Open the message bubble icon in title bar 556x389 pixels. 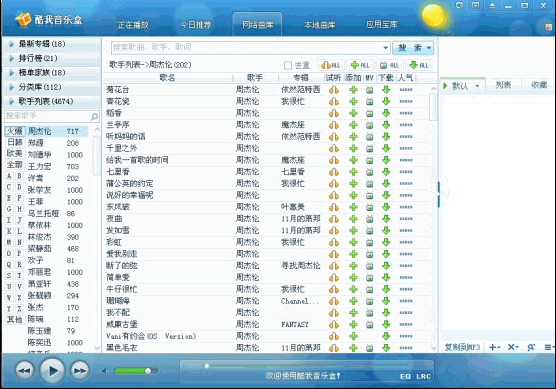[459, 6]
